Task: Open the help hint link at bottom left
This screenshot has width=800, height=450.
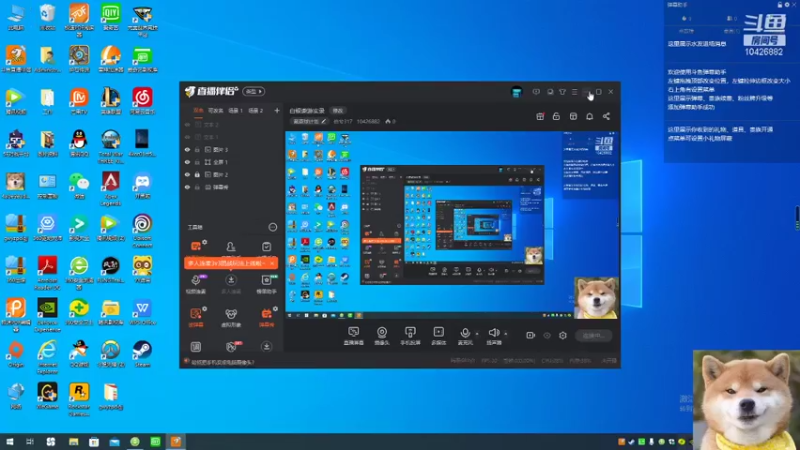Action: point(222,362)
